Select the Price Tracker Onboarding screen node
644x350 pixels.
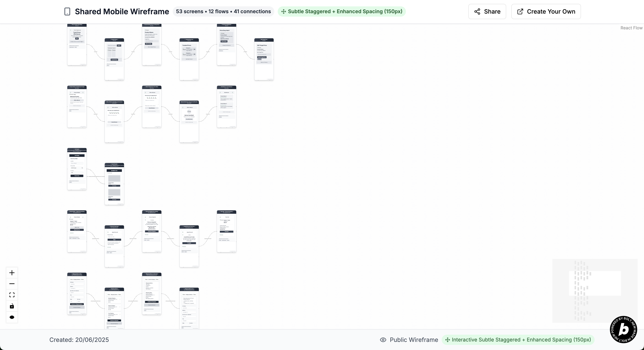(x=77, y=45)
